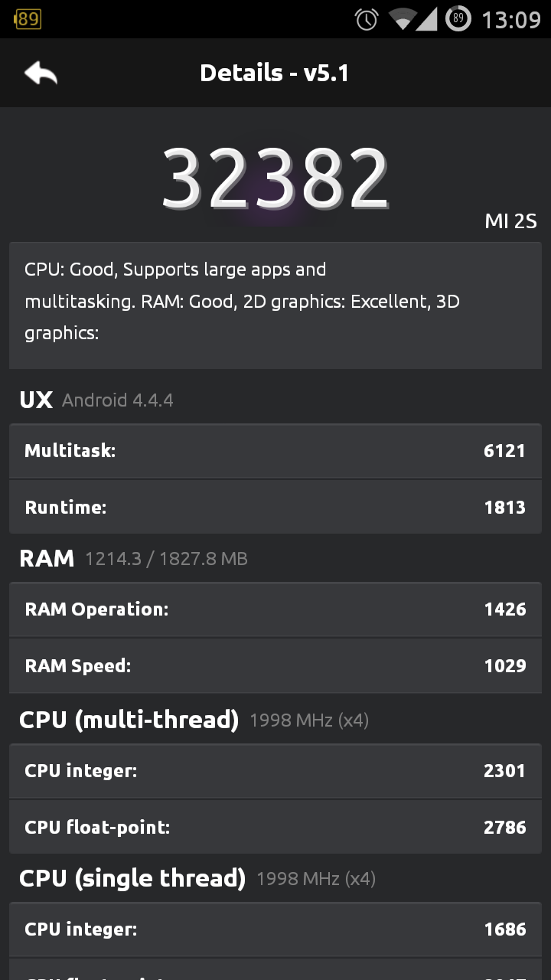Select multi-thread CPU integer row
Viewport: 551px width, 980px height.
[x=275, y=770]
